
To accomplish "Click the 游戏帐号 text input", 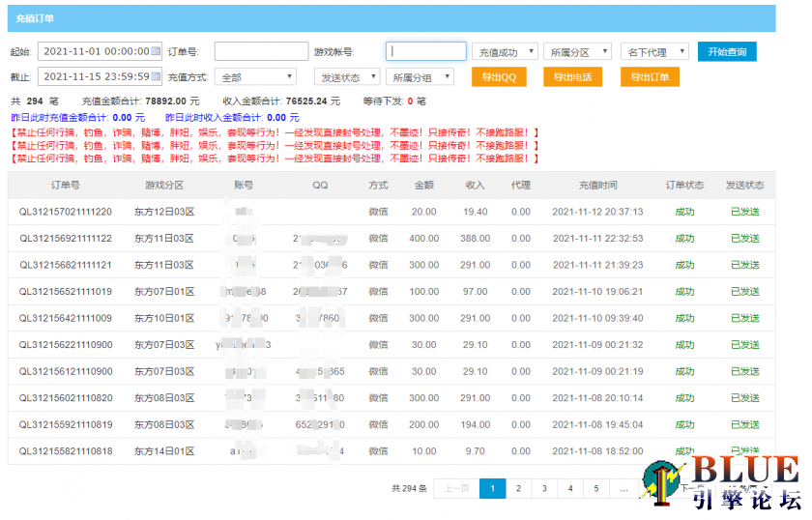I will (426, 52).
